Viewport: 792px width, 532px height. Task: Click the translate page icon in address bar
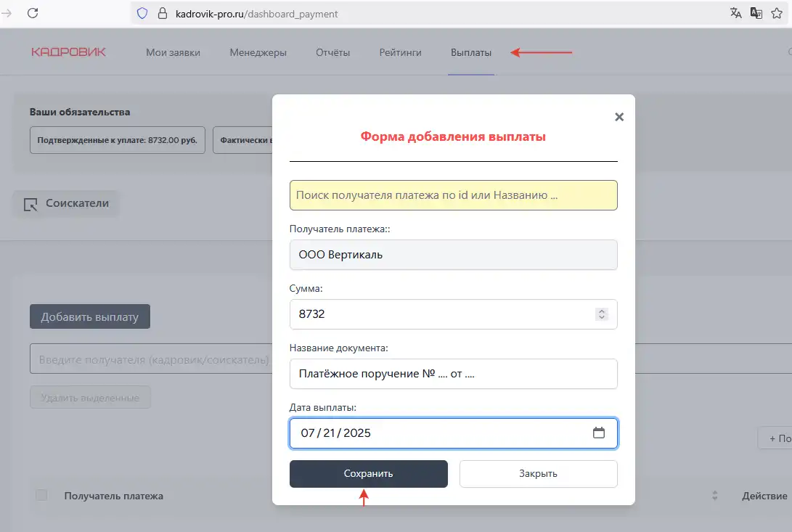coord(735,13)
